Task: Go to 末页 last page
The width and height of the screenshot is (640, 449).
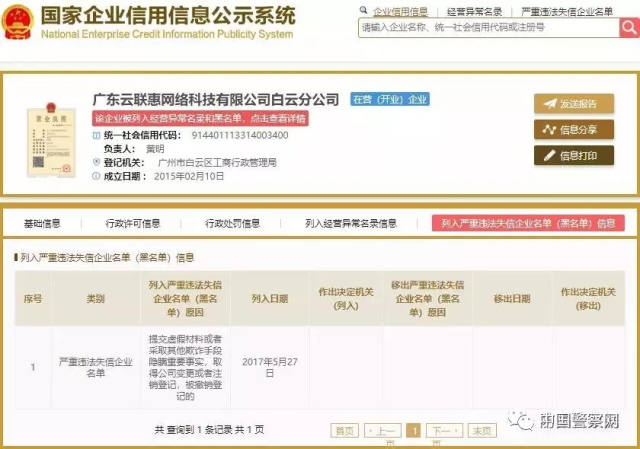Action: [x=482, y=430]
